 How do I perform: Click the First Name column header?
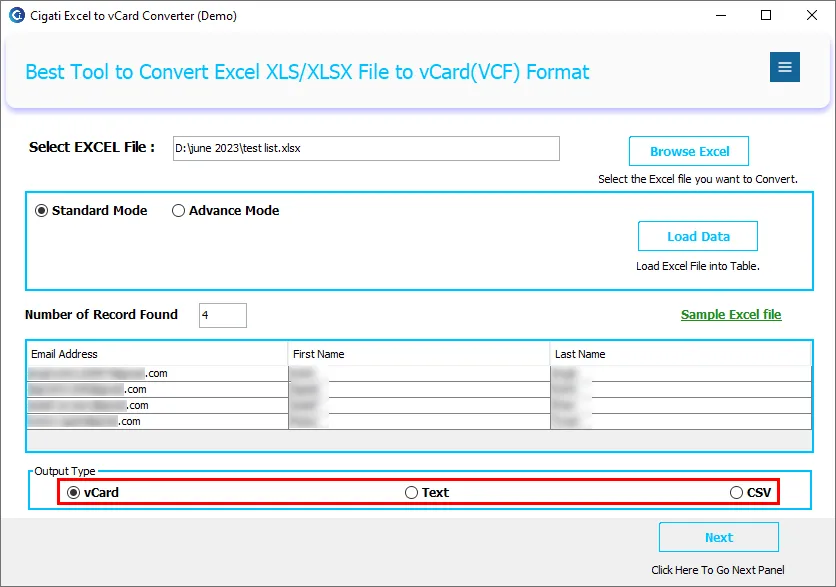[x=419, y=354]
